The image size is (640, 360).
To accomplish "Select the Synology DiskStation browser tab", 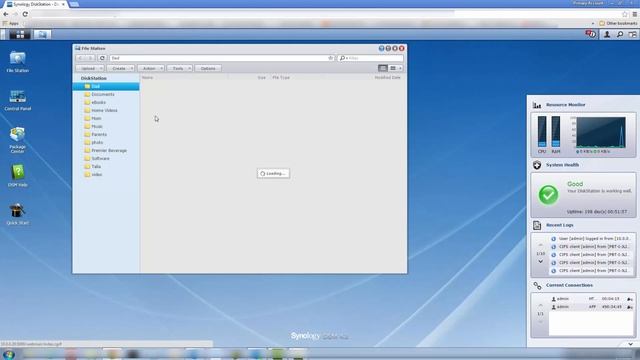I will [x=36, y=4].
